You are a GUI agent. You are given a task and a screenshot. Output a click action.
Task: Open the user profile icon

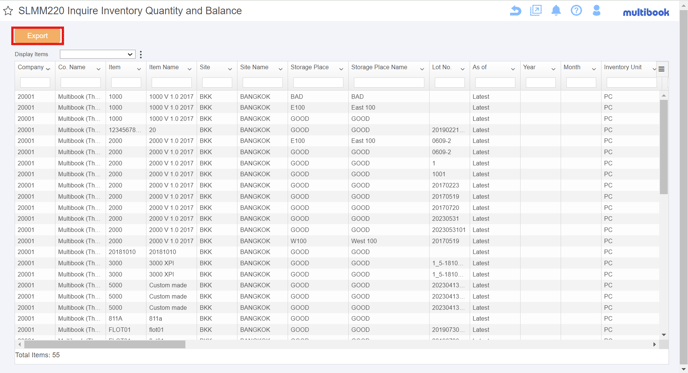(596, 11)
